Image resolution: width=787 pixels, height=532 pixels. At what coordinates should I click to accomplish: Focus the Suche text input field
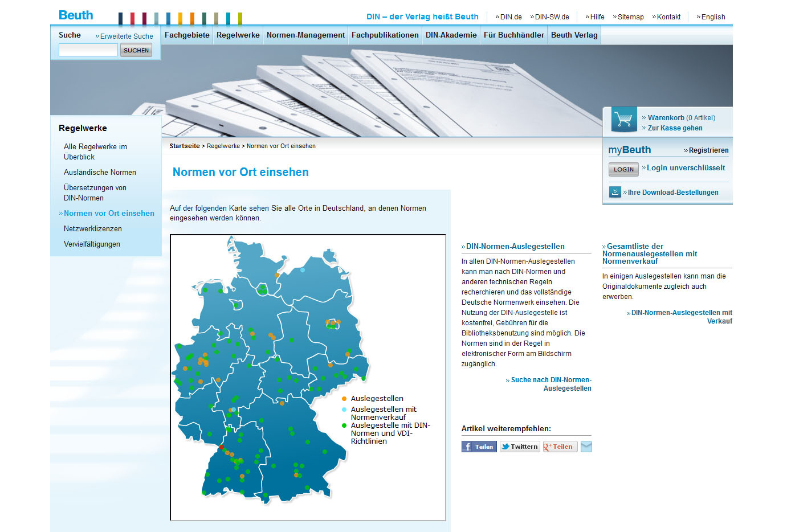88,50
